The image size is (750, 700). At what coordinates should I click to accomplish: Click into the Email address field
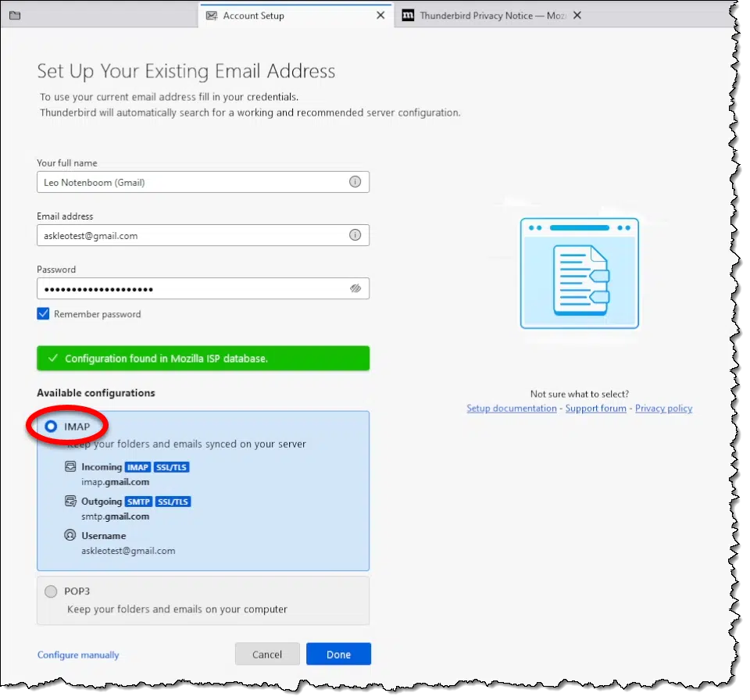point(203,235)
